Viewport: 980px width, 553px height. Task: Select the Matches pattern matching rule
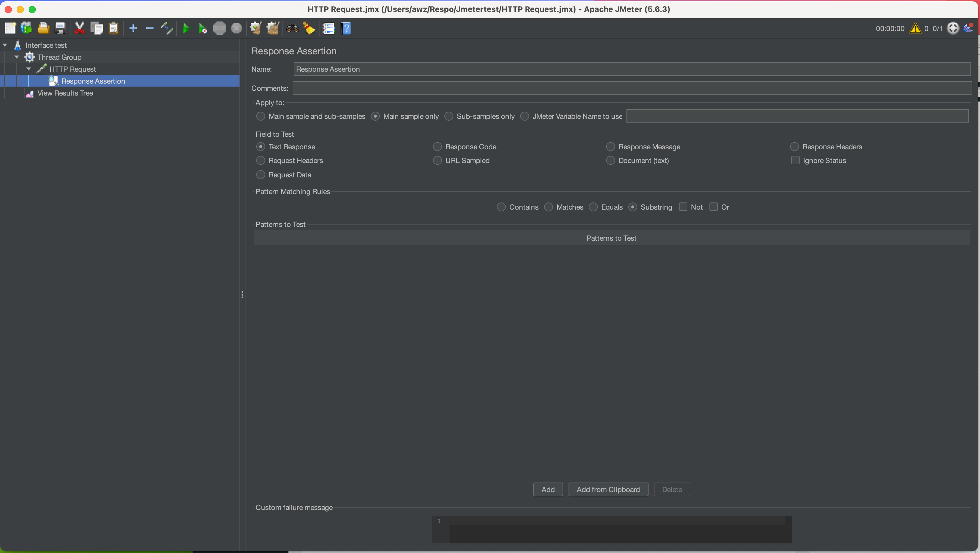coord(549,207)
